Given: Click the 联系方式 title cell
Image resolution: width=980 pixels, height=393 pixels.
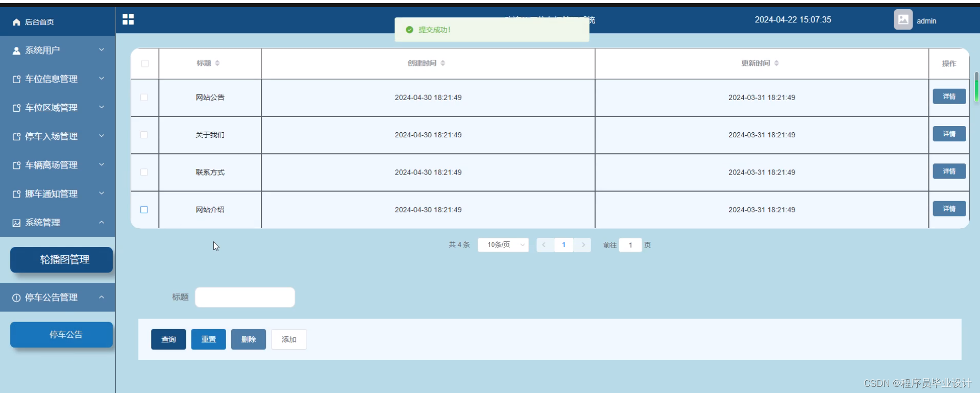Looking at the screenshot, I should tap(210, 173).
